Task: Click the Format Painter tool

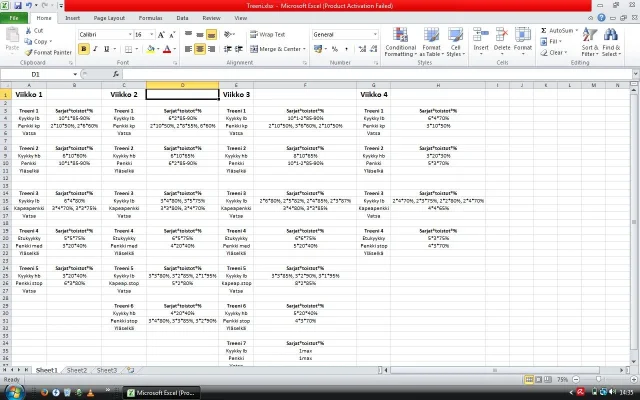Action: (50, 52)
